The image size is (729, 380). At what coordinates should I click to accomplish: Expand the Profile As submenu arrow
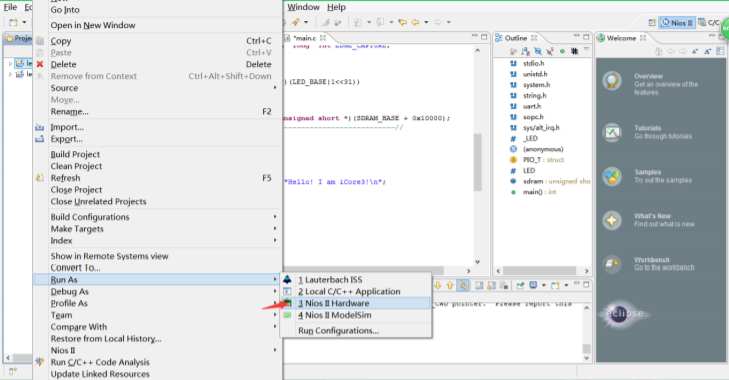coord(275,303)
